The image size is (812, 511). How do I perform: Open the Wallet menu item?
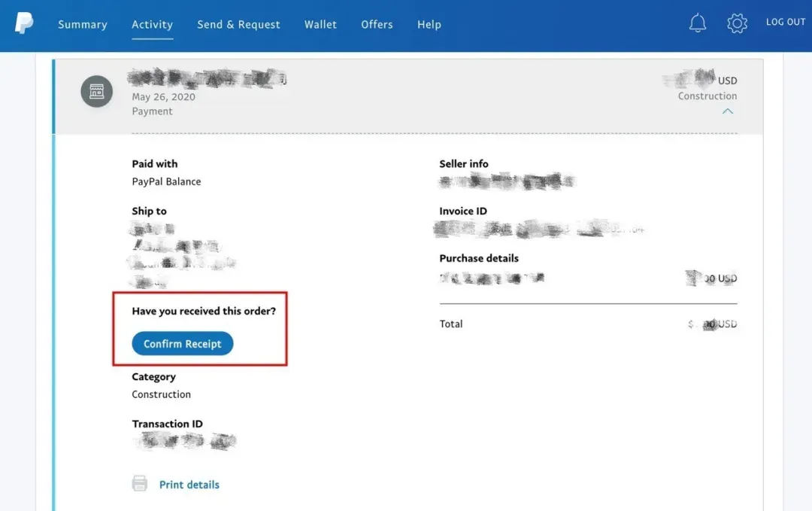click(320, 24)
